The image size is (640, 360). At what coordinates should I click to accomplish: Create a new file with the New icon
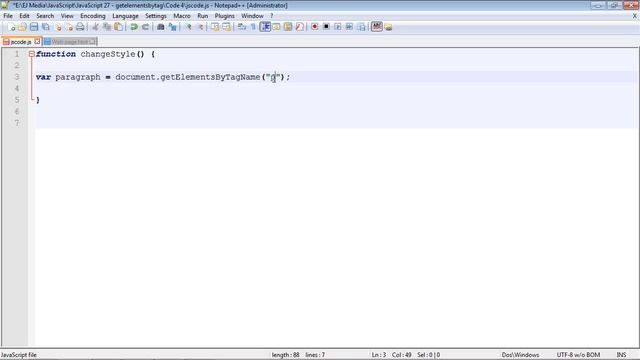(x=11, y=27)
